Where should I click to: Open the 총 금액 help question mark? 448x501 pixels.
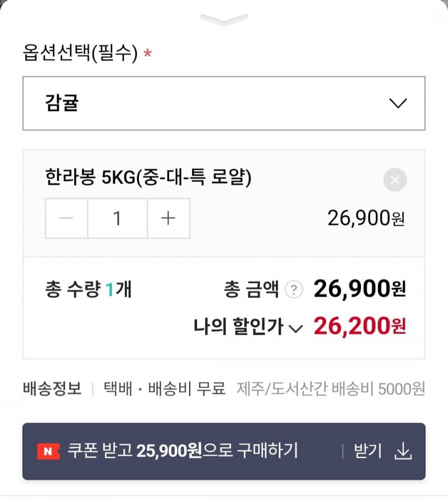[294, 290]
